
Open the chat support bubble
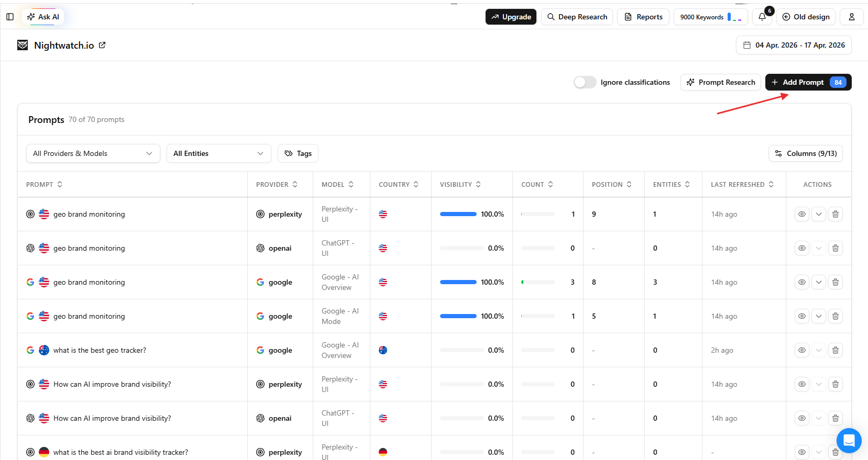(849, 440)
